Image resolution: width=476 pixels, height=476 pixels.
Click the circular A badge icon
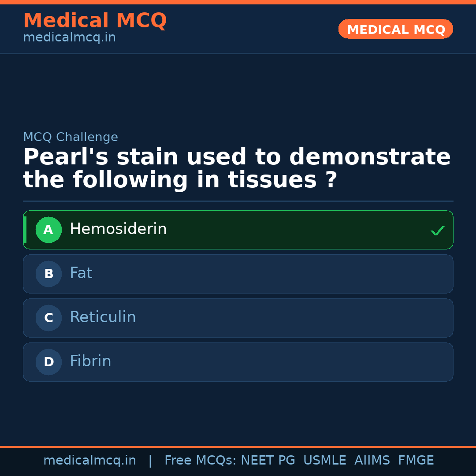tap(48, 230)
